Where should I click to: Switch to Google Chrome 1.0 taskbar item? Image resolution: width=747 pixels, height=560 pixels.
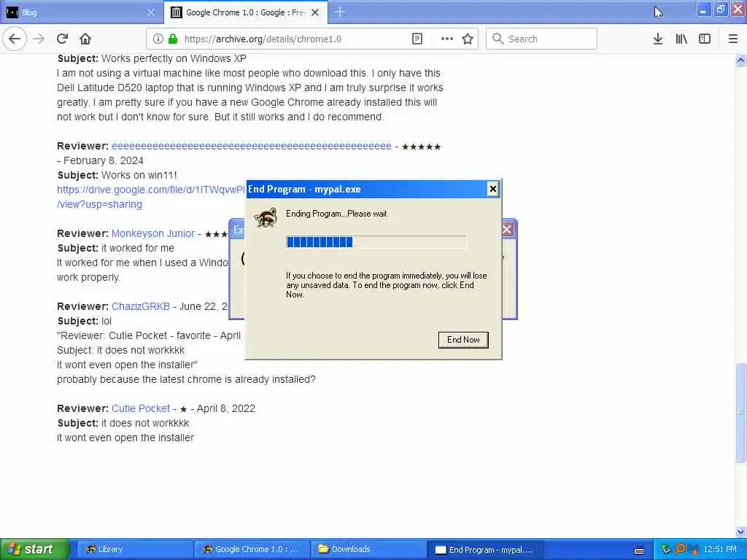pyautogui.click(x=252, y=549)
